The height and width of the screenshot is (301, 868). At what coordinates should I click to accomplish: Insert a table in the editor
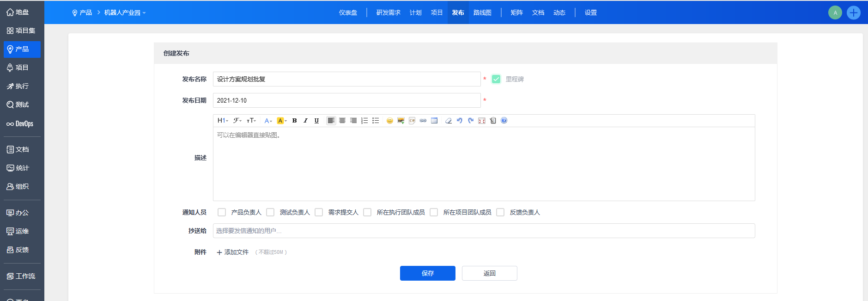434,121
